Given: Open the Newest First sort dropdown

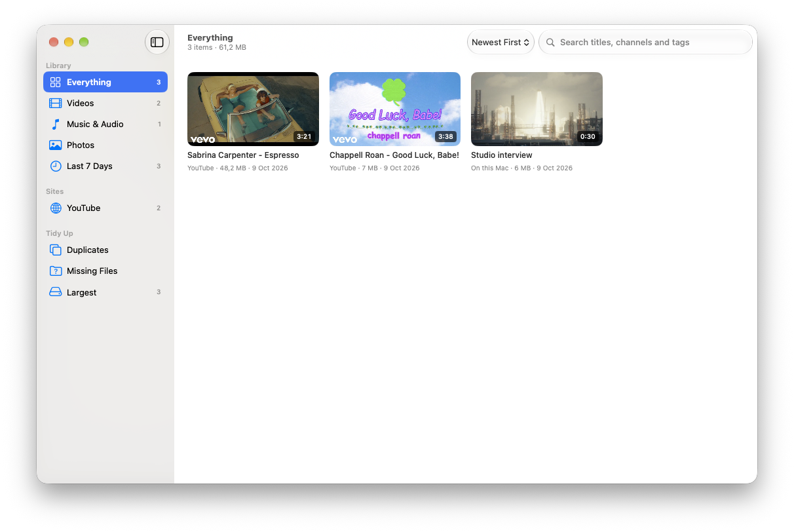Looking at the screenshot, I should pyautogui.click(x=501, y=42).
